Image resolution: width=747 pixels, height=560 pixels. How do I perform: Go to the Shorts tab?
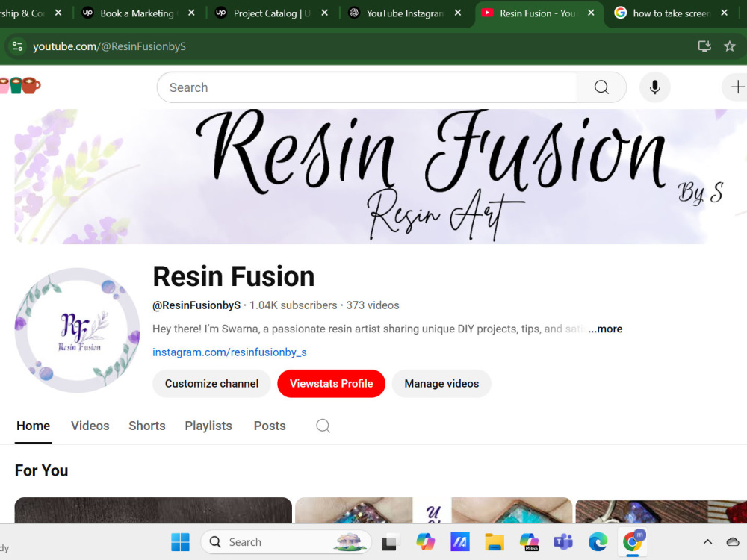(x=146, y=426)
